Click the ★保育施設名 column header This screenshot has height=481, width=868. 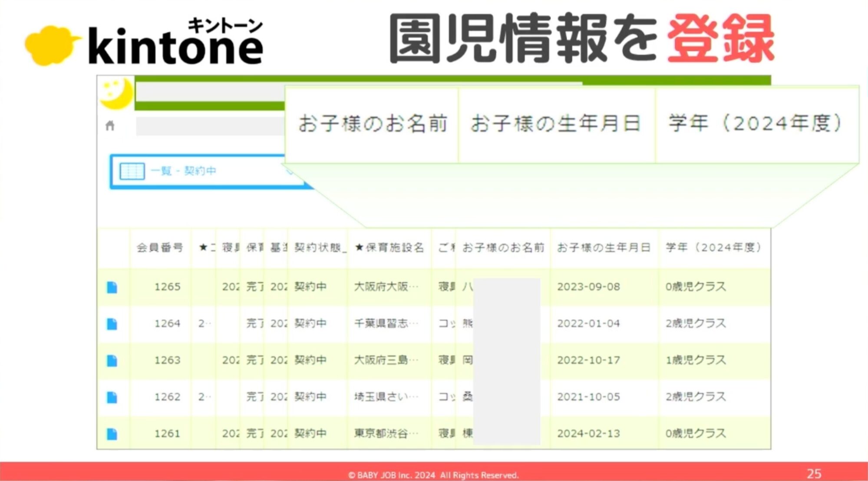click(389, 248)
